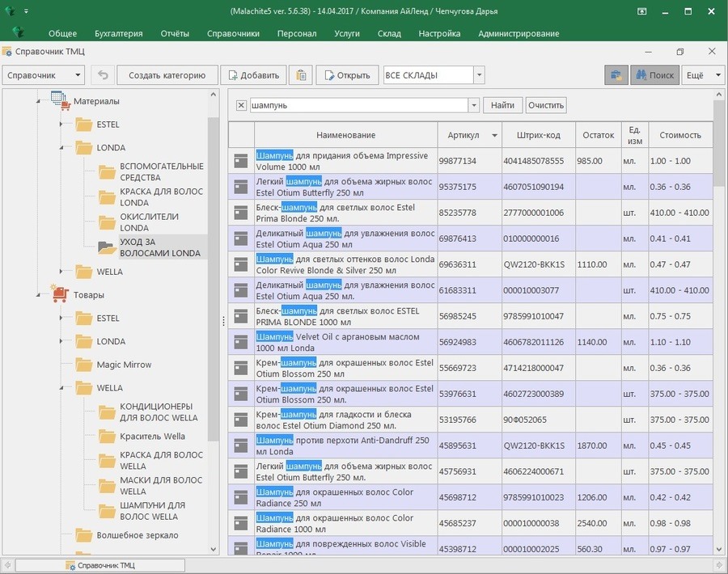Open the Склад menu
This screenshot has width=728, height=574.
389,33
